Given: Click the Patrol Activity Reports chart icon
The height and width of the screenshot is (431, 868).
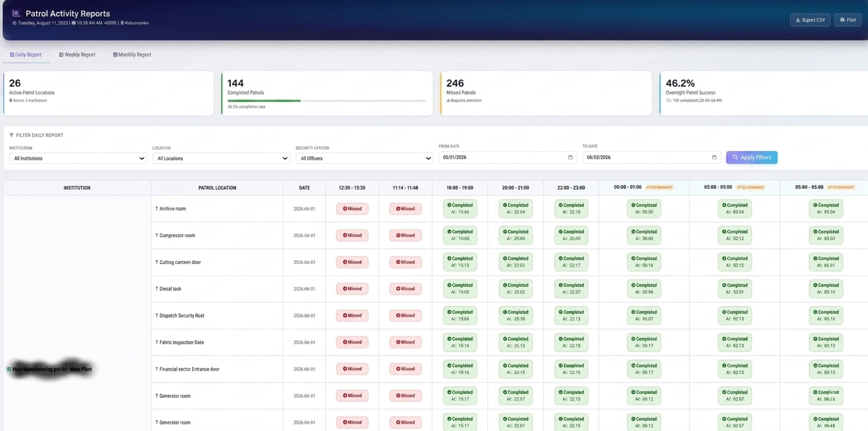Looking at the screenshot, I should pyautogui.click(x=16, y=13).
